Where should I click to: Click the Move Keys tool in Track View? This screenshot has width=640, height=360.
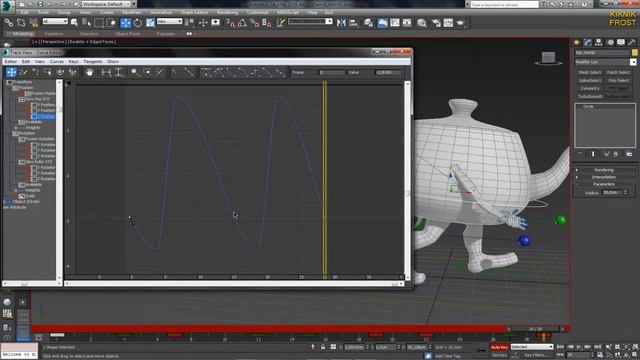[x=11, y=72]
